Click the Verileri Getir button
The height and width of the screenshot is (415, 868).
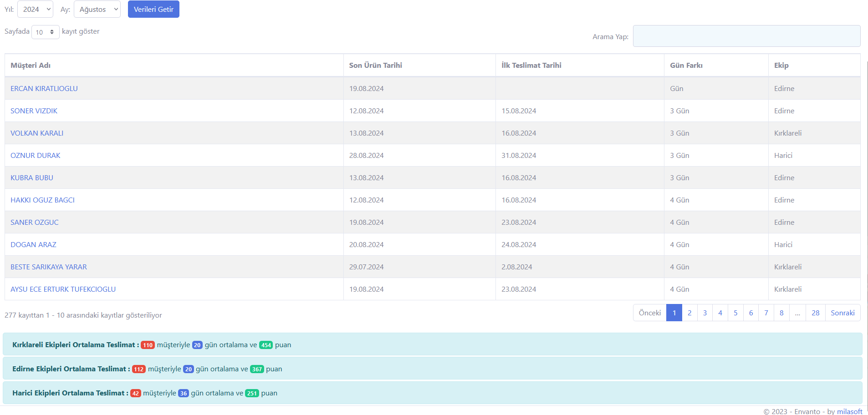coord(153,9)
